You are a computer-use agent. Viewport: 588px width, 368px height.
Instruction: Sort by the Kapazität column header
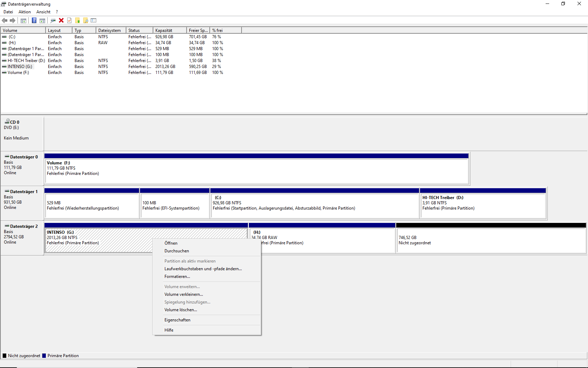pyautogui.click(x=170, y=30)
